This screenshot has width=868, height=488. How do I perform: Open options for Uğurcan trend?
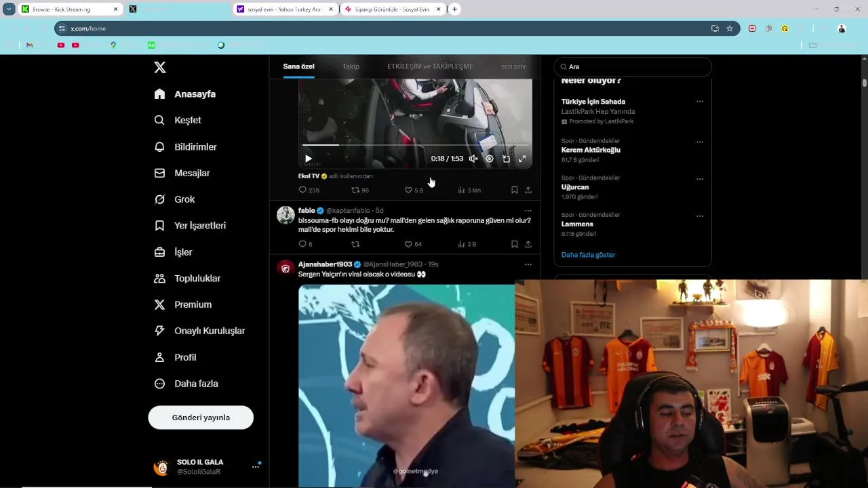[700, 180]
